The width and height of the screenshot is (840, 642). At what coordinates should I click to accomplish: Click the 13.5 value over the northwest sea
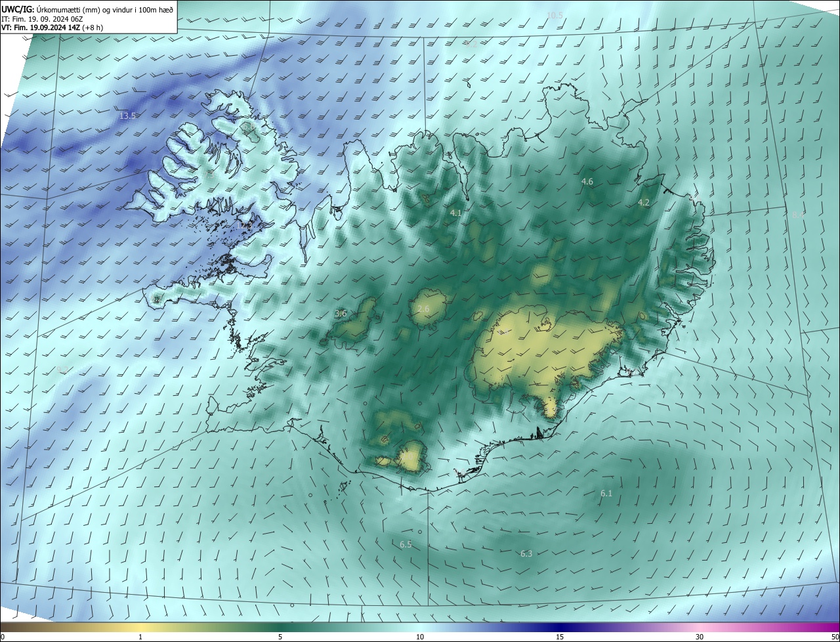(x=127, y=116)
